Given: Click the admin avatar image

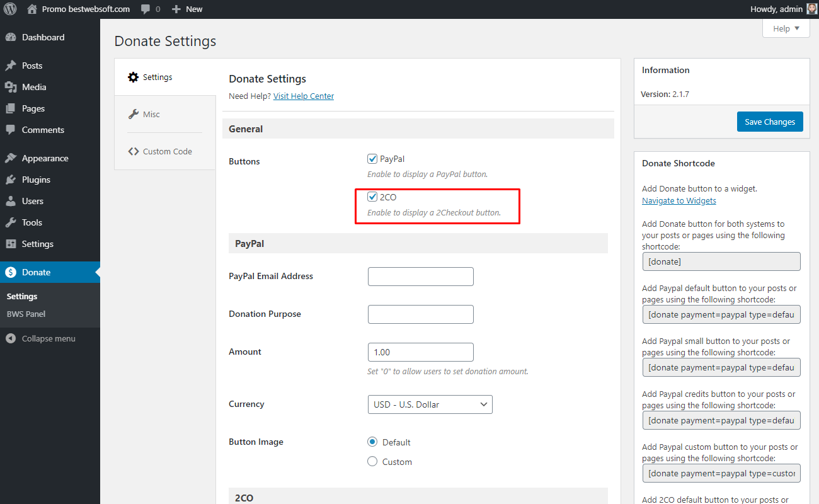Looking at the screenshot, I should point(812,9).
